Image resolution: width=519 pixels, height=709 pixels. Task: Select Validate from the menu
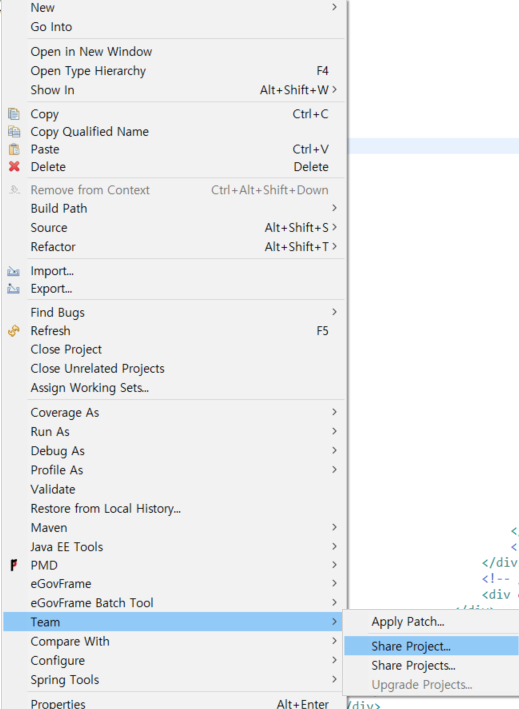pos(174,489)
